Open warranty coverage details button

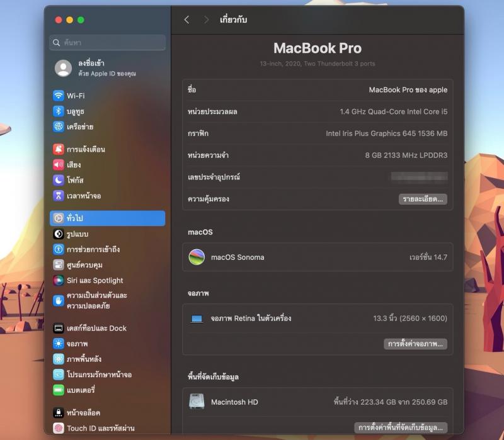(423, 199)
